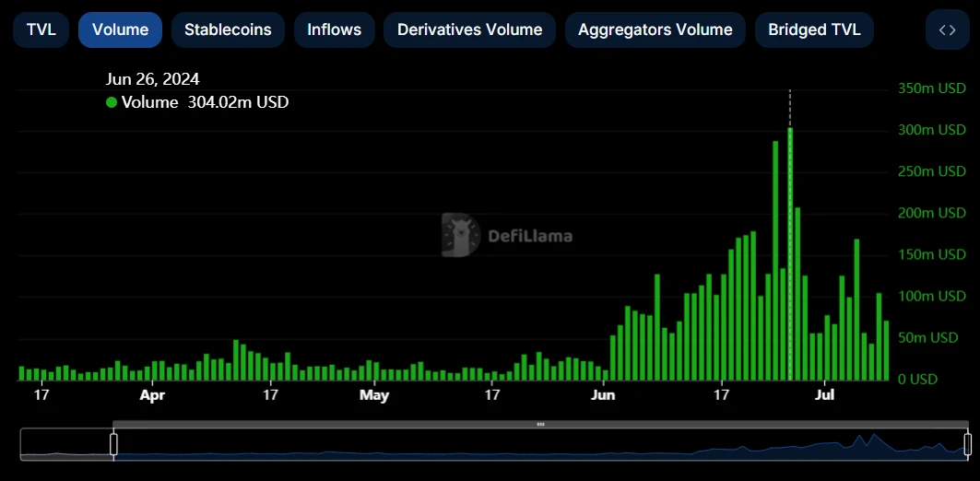Click the left handle of the range selector
This screenshot has height=481, width=980.
coord(113,444)
